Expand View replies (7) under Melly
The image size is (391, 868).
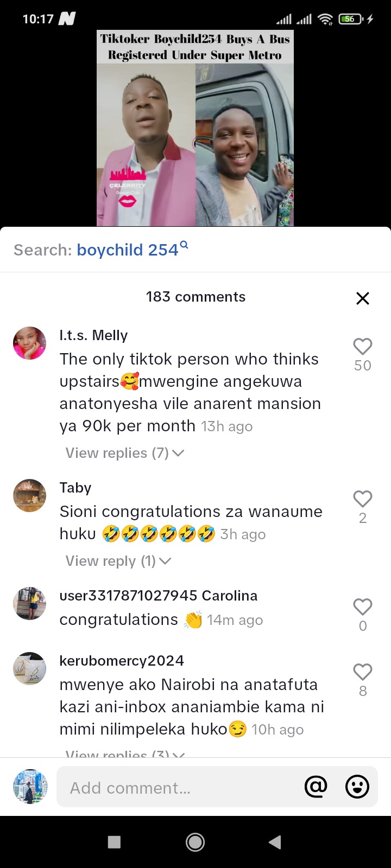(x=125, y=453)
